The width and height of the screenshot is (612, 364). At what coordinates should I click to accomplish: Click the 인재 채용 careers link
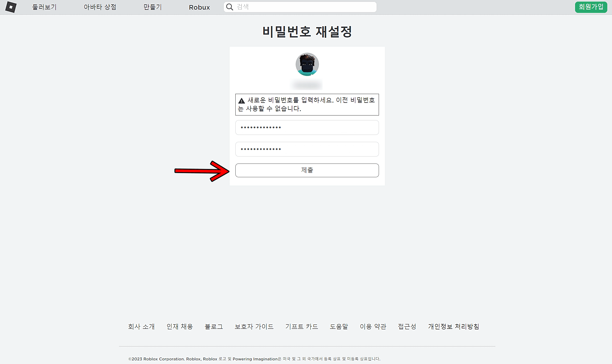(180, 326)
